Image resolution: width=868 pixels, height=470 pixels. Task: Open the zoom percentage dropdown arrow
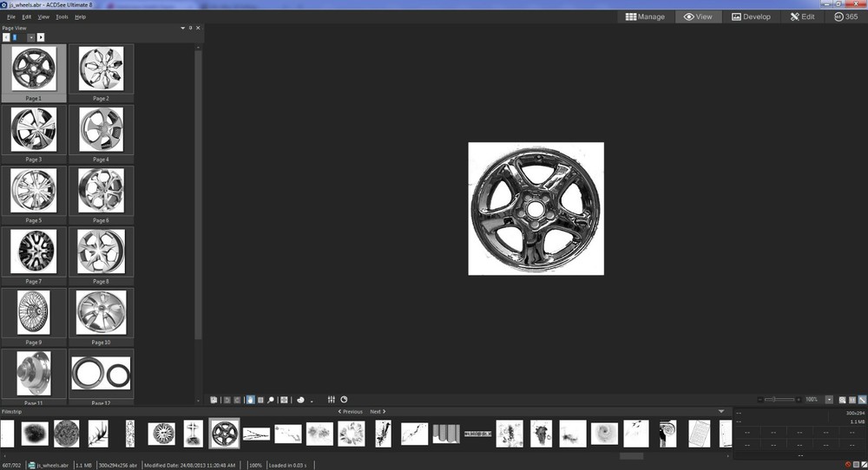point(829,400)
